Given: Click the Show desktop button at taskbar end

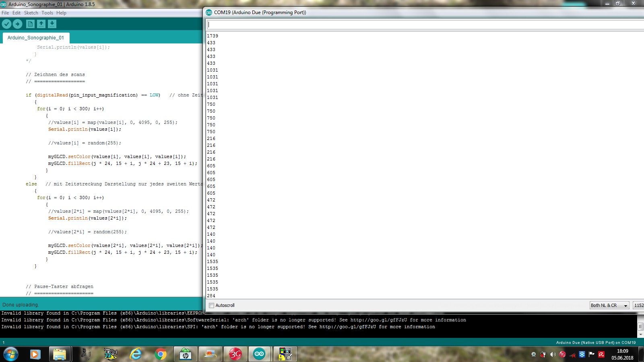Looking at the screenshot, I should tap(641, 354).
